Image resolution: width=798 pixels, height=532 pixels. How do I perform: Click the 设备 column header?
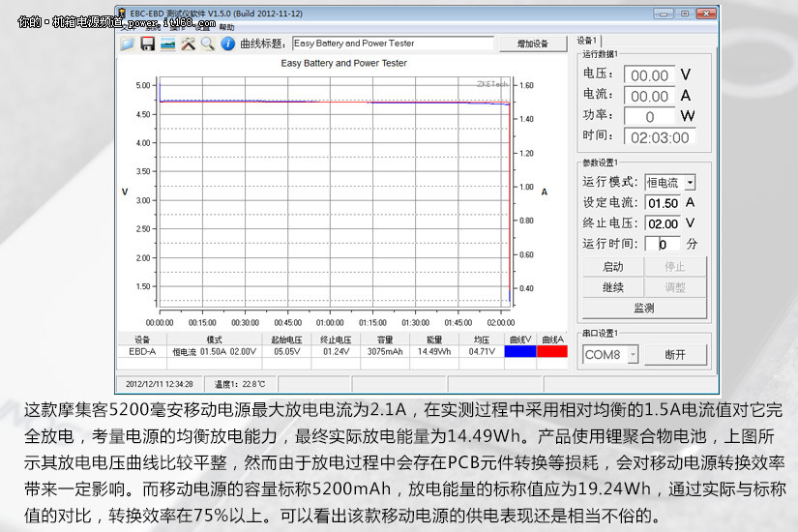pyautogui.click(x=142, y=340)
